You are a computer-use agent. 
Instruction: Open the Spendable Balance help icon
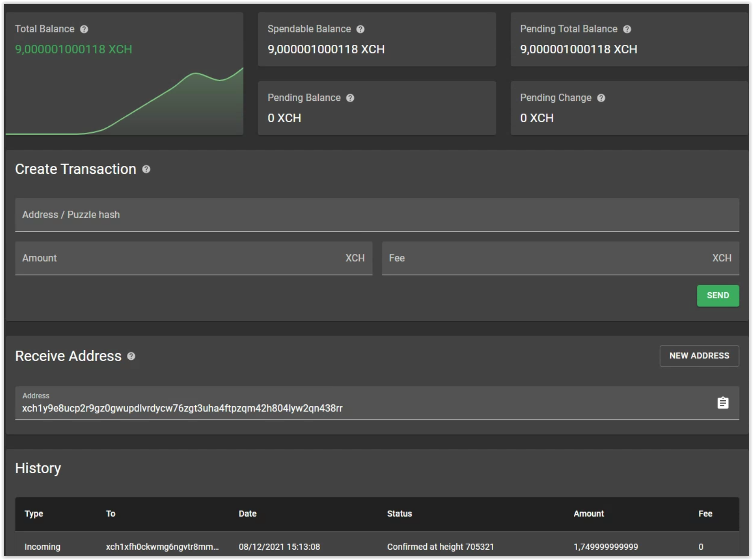pos(360,29)
